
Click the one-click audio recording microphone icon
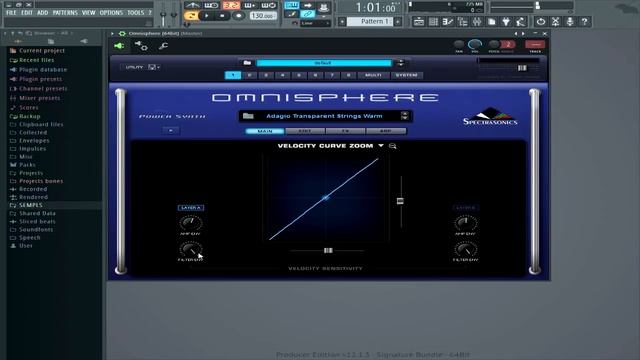[570, 21]
